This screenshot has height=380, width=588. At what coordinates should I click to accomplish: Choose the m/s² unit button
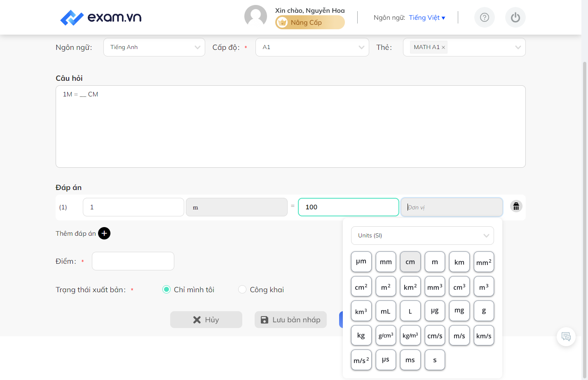361,360
